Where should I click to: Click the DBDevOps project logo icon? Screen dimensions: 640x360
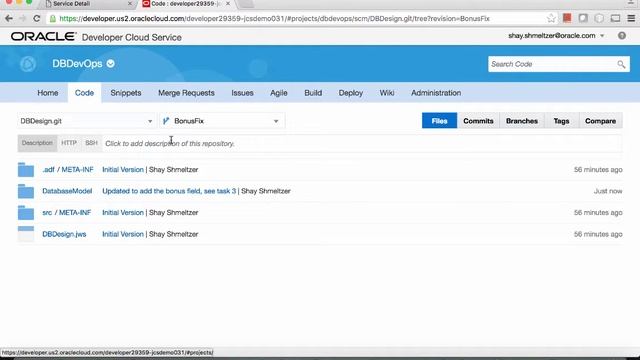[28, 64]
